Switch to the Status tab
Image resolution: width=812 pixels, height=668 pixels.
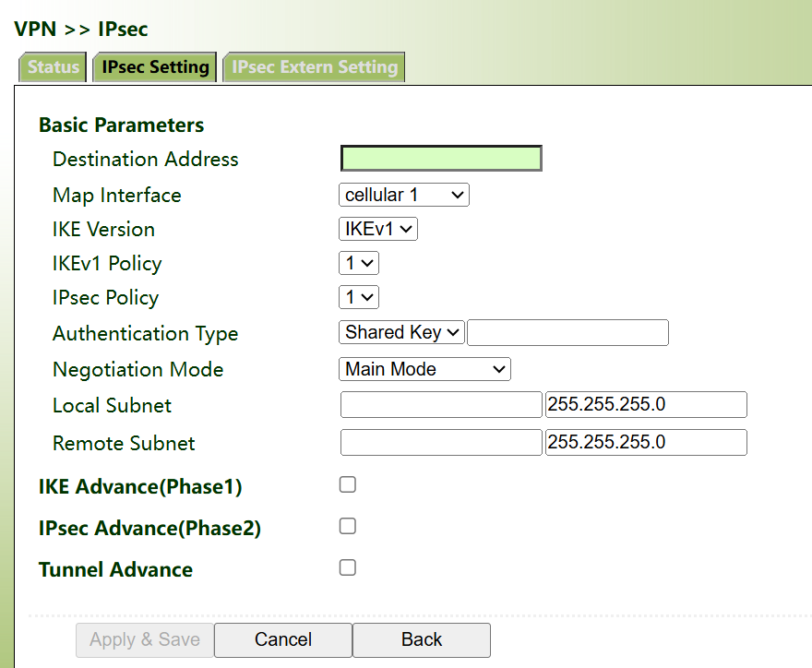[53, 67]
